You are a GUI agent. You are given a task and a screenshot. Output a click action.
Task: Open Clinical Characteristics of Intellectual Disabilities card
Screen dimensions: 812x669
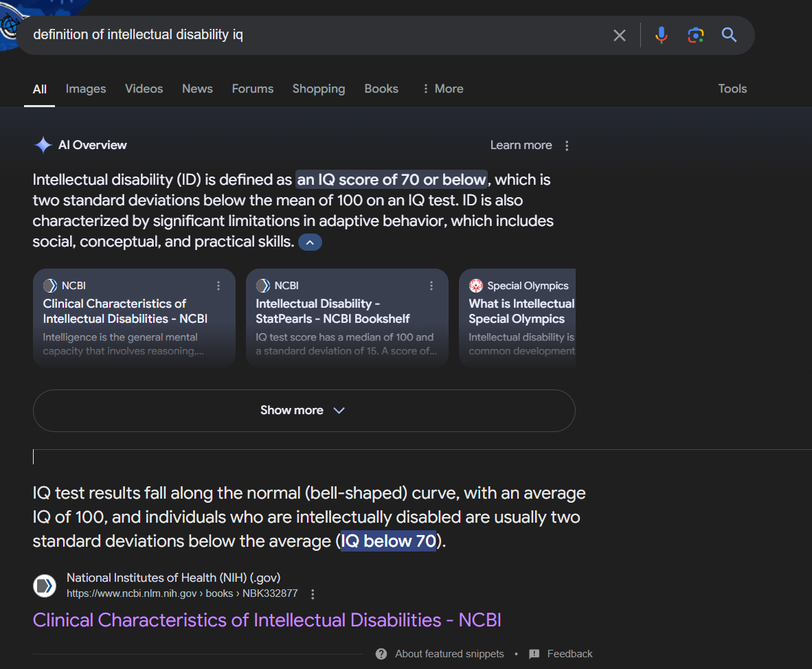coord(134,317)
